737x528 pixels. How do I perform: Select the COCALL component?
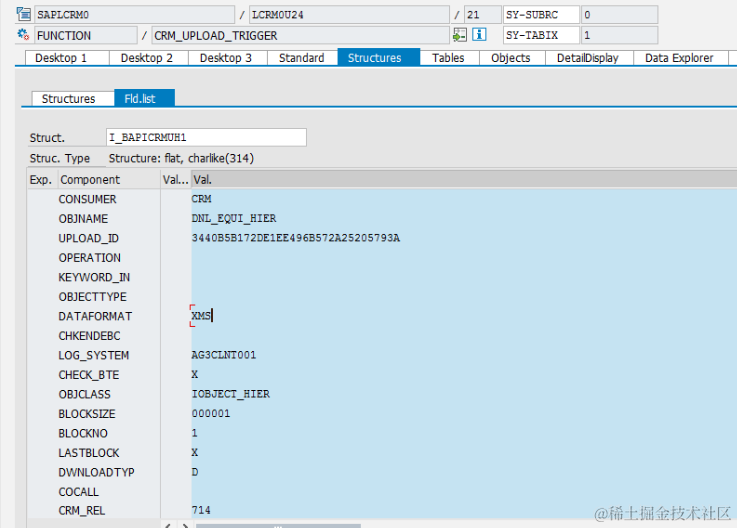(x=78, y=492)
